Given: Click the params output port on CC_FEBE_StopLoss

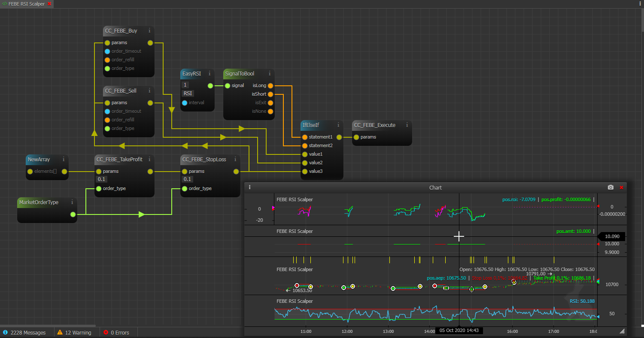Looking at the screenshot, I should click(x=236, y=171).
